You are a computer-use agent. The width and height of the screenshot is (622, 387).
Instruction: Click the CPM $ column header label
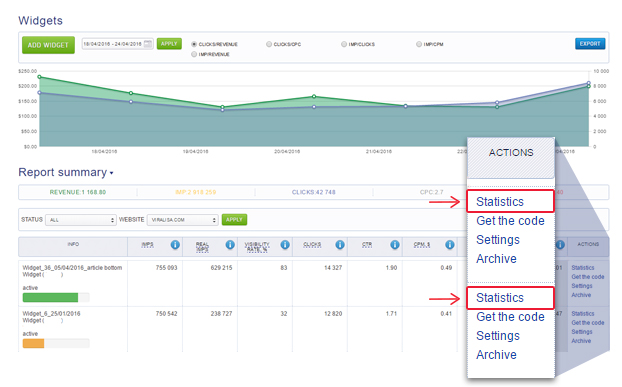click(x=422, y=245)
